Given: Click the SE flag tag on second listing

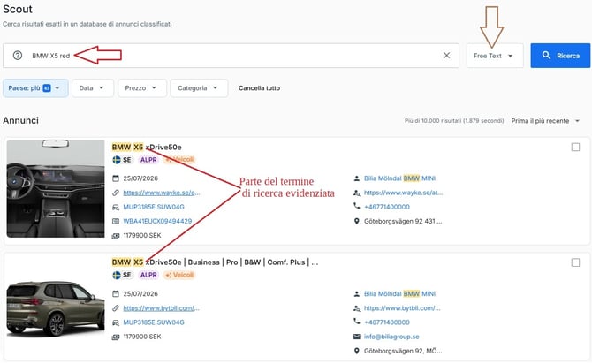Looking at the screenshot, I should point(122,275).
